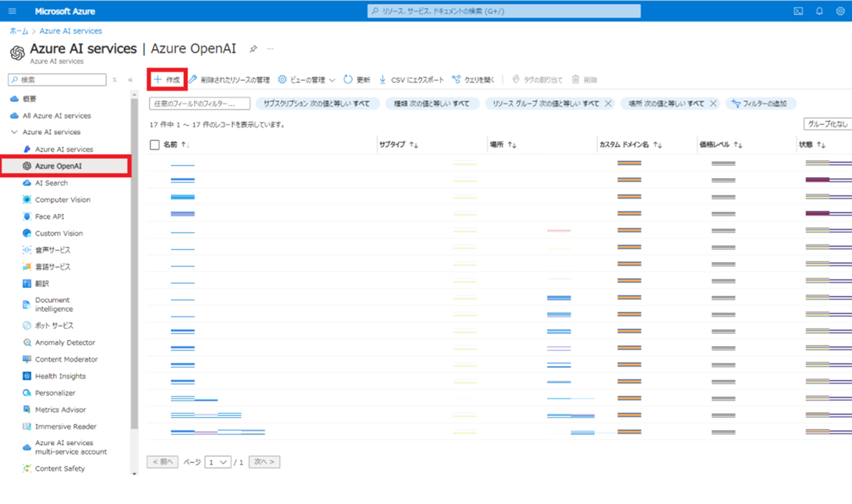Remove the 場所 filter with its X
852x504 pixels.
click(713, 104)
